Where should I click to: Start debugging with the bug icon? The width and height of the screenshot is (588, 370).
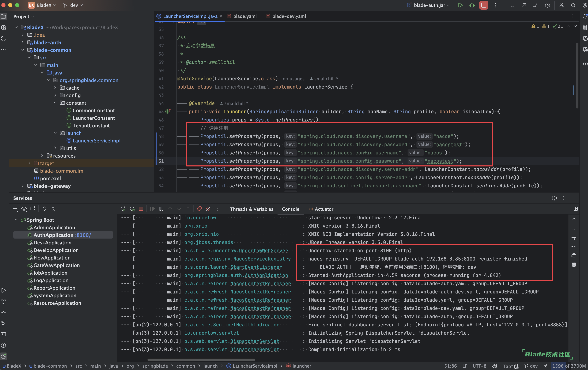pyautogui.click(x=472, y=5)
